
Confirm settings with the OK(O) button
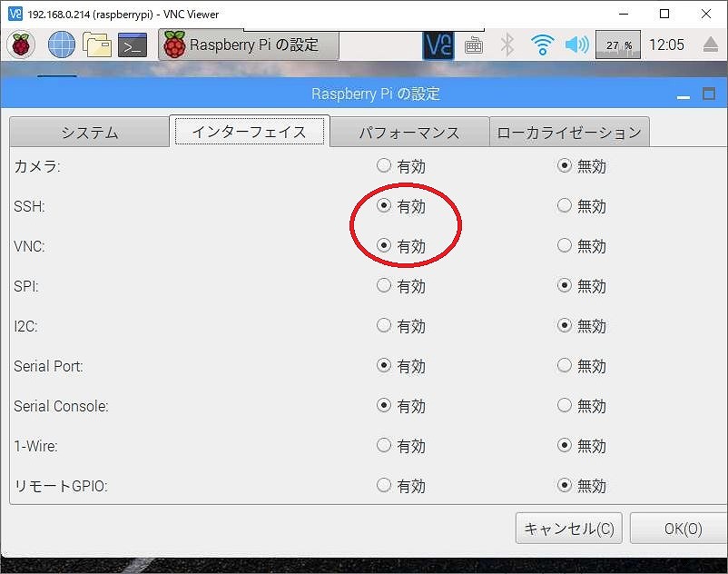click(x=680, y=529)
